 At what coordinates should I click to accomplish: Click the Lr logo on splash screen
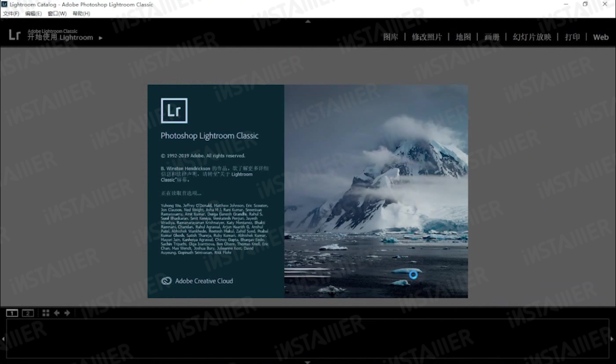pos(174,111)
